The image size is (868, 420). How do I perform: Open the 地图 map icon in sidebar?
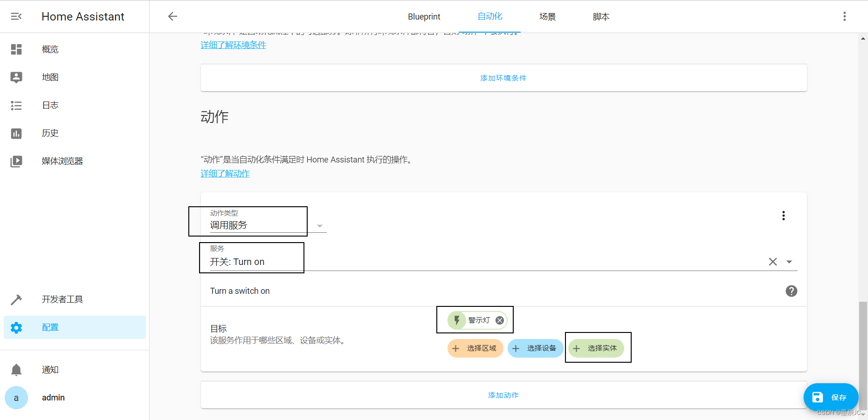tap(16, 77)
